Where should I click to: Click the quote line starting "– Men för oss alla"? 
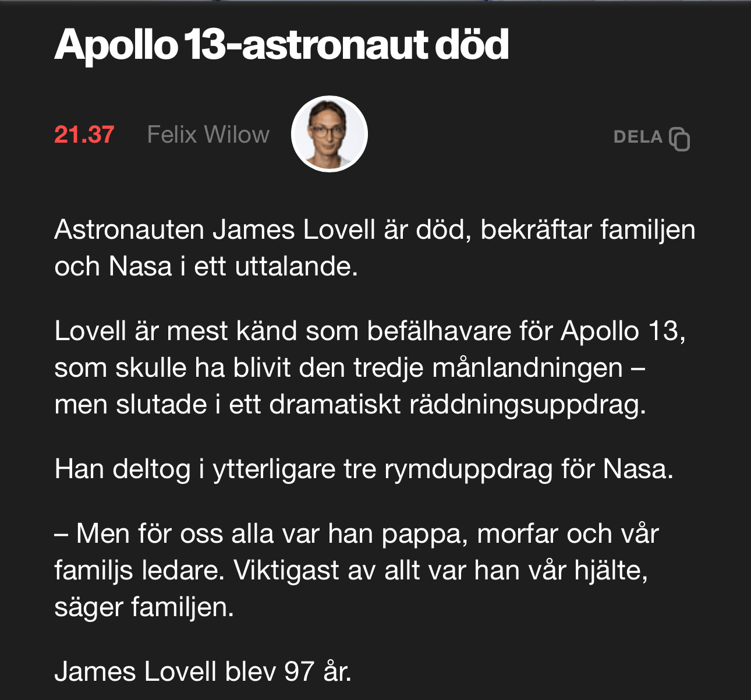click(356, 533)
